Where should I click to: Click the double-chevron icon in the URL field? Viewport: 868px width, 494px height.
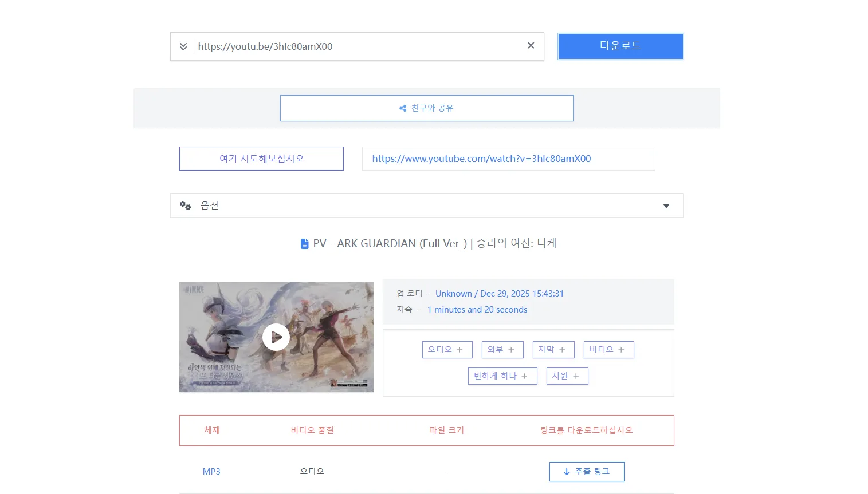183,46
